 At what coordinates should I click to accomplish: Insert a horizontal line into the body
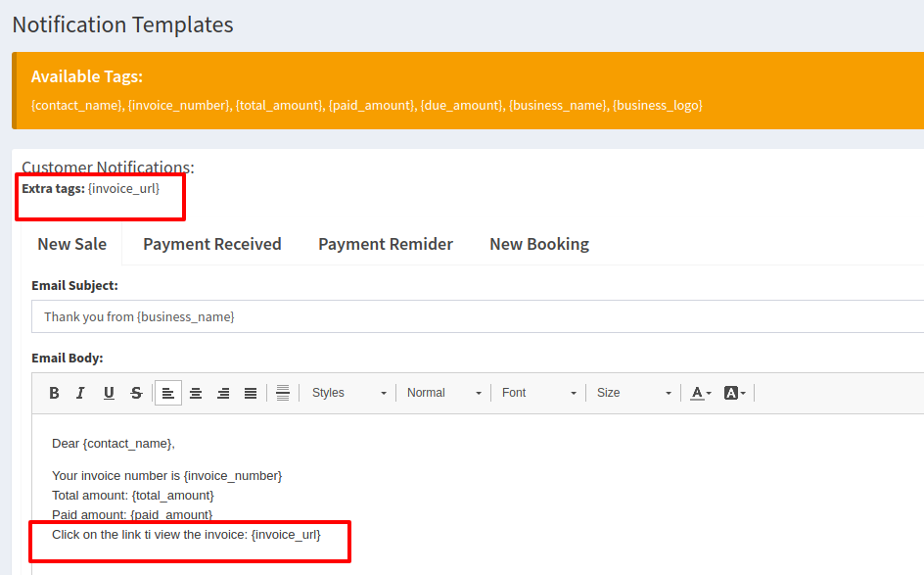[x=283, y=393]
